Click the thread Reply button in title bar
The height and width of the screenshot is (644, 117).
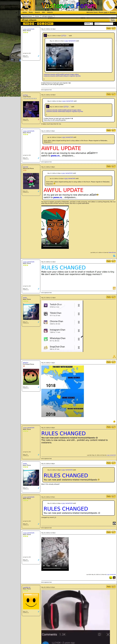coord(113,20)
